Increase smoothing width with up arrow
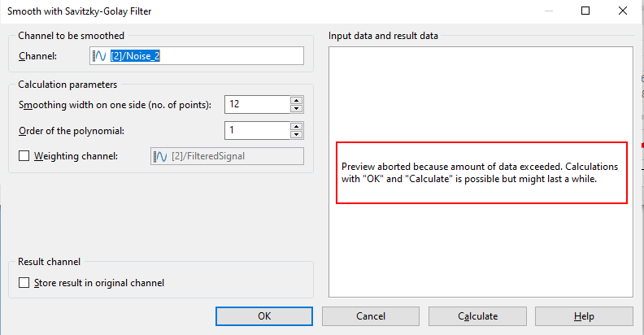Screen dimensions: 644x335 tap(297, 100)
